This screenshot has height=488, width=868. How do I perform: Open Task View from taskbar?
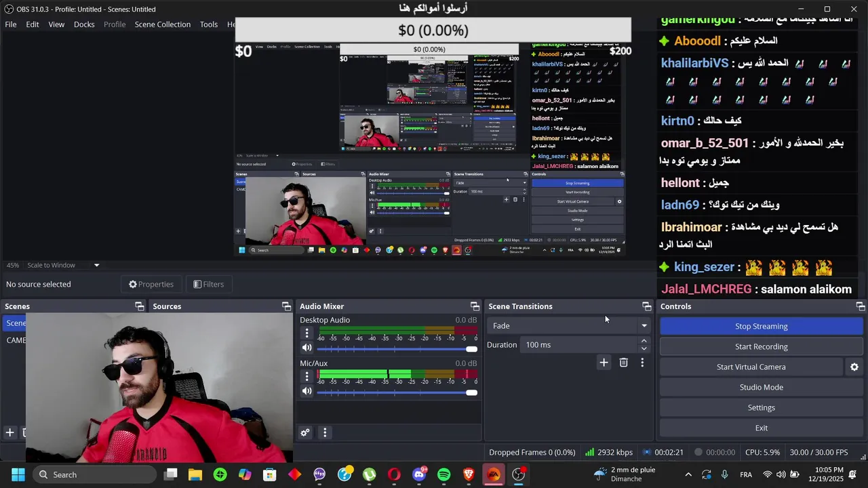click(x=170, y=474)
